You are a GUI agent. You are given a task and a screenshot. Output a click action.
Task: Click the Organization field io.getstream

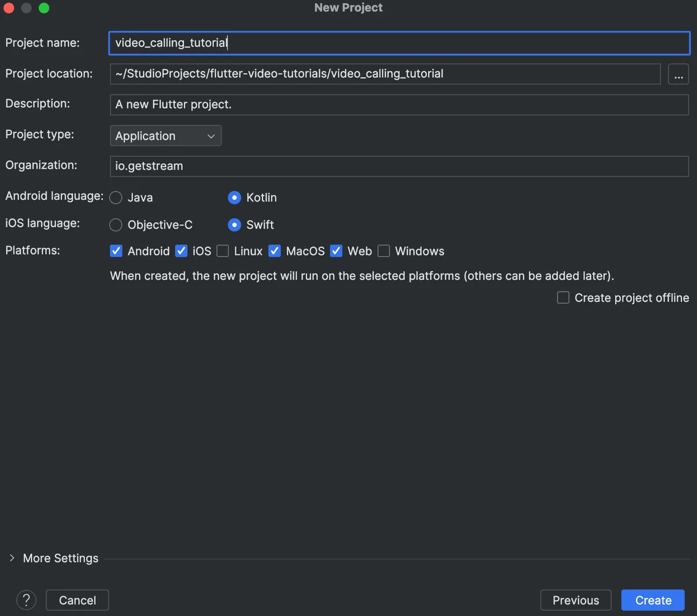coord(399,166)
